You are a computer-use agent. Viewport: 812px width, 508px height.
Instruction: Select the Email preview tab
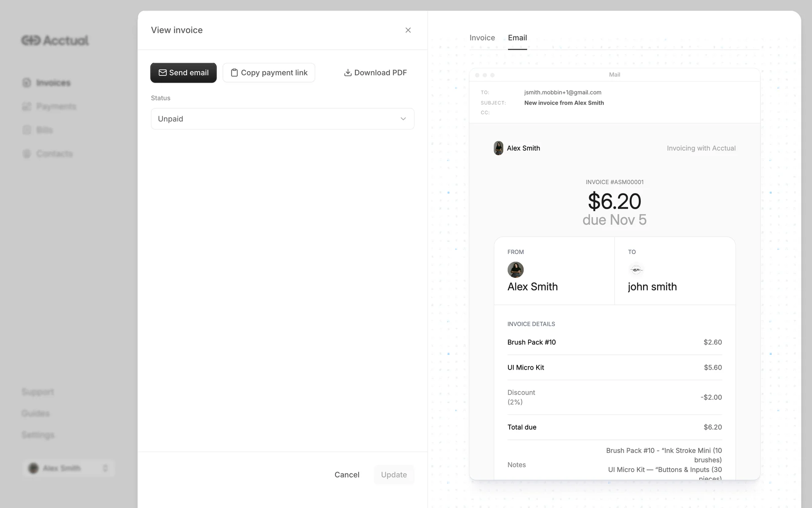(x=517, y=38)
